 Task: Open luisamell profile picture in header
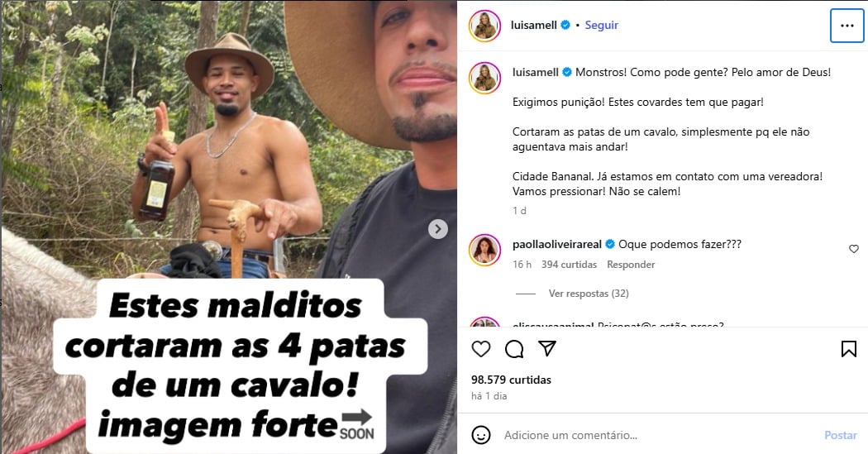(485, 26)
